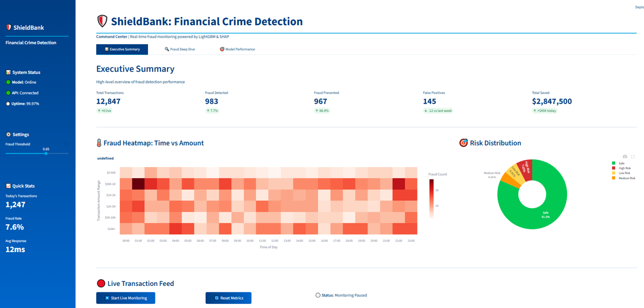Toggle the Low Risk legend entry
644x308 pixels.
click(x=621, y=173)
